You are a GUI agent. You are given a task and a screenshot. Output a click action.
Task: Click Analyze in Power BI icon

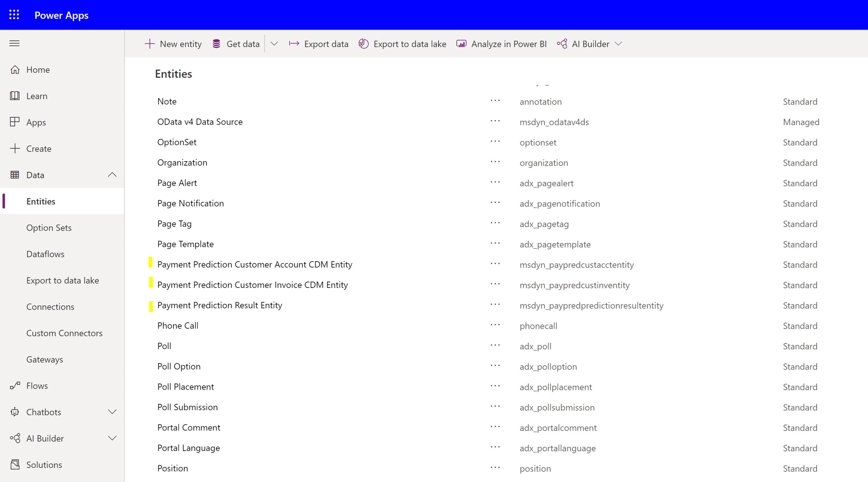pos(461,44)
